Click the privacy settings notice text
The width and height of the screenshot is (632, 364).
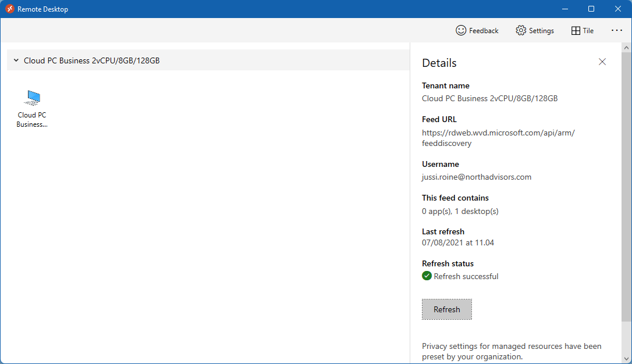pos(512,351)
